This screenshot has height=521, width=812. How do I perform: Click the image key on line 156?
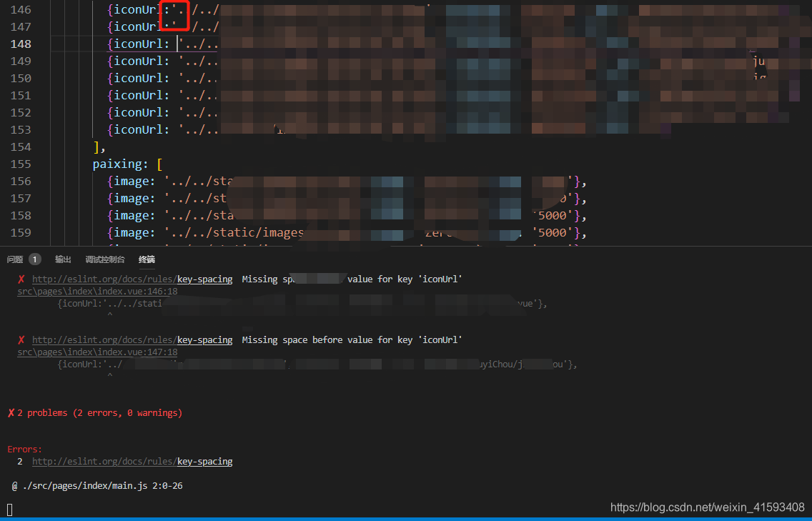131,182
